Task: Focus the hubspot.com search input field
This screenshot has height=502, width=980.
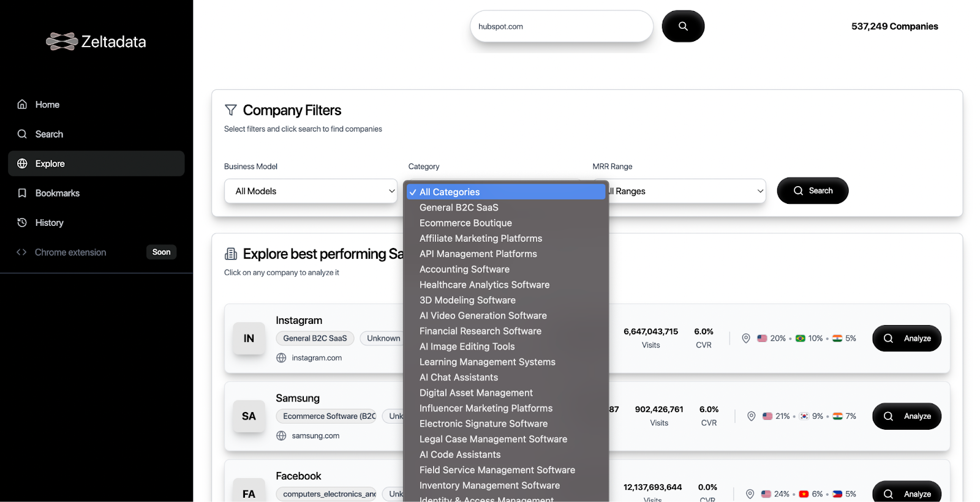Action: (562, 26)
